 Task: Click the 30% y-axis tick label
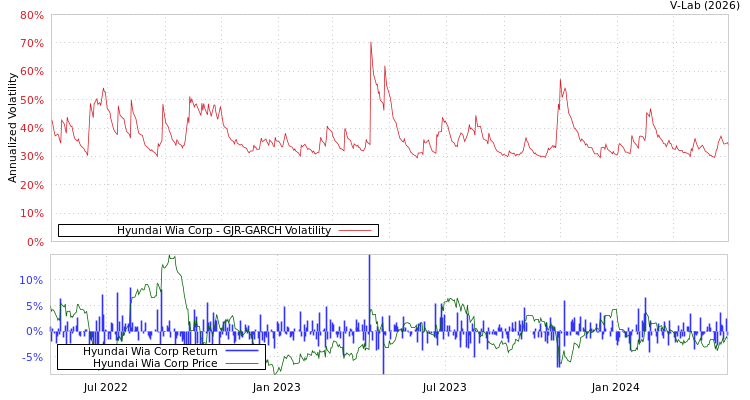(x=31, y=157)
